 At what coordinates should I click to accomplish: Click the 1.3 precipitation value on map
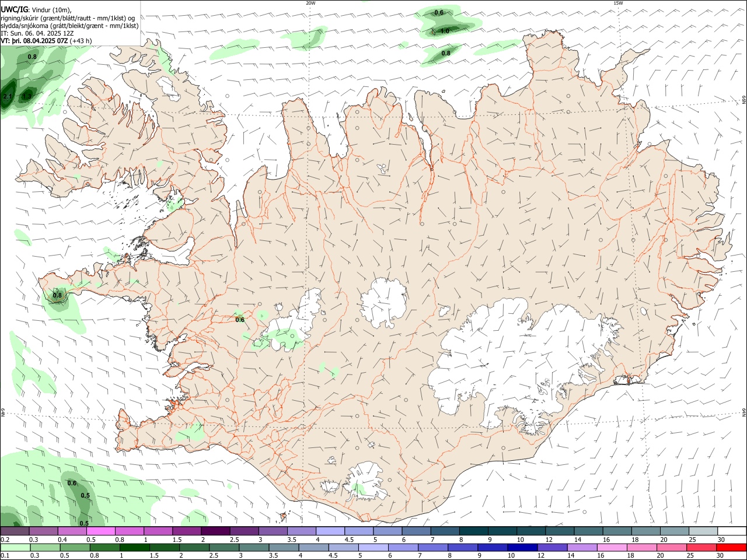tap(27, 96)
